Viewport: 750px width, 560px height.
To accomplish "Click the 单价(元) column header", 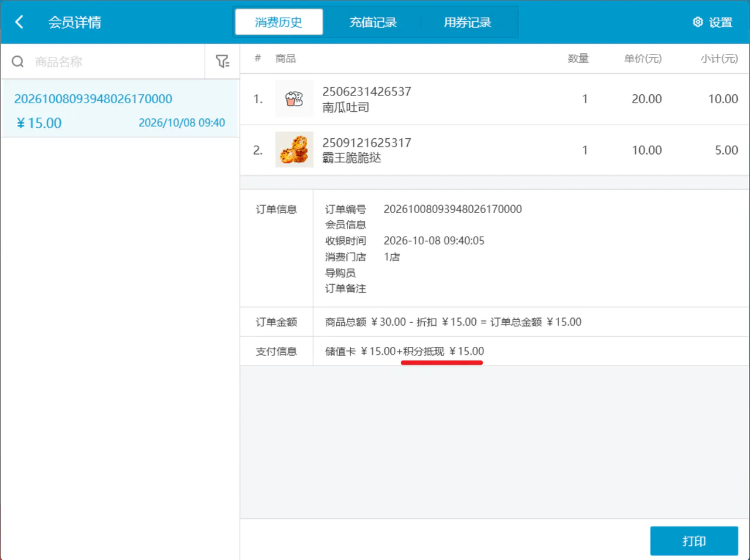I will point(643,59).
